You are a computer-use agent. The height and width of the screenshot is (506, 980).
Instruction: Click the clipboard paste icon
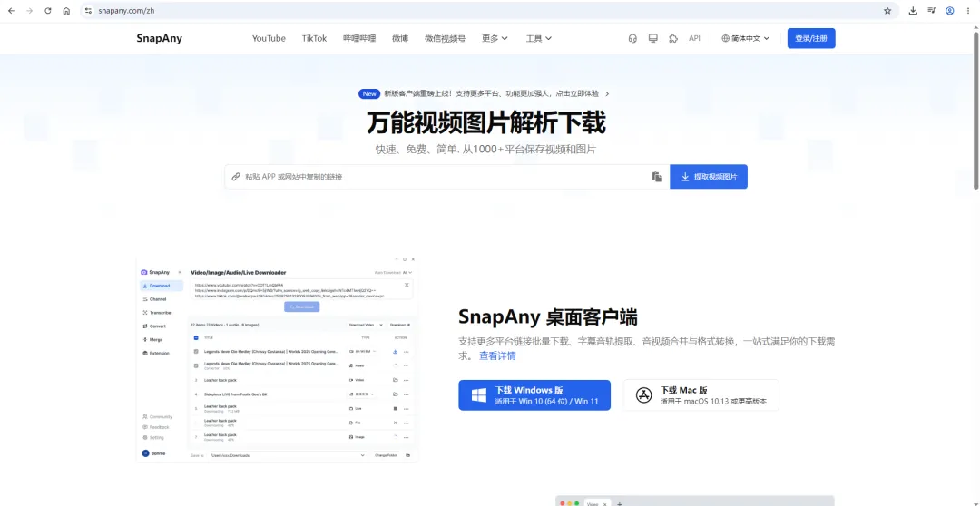coord(656,177)
